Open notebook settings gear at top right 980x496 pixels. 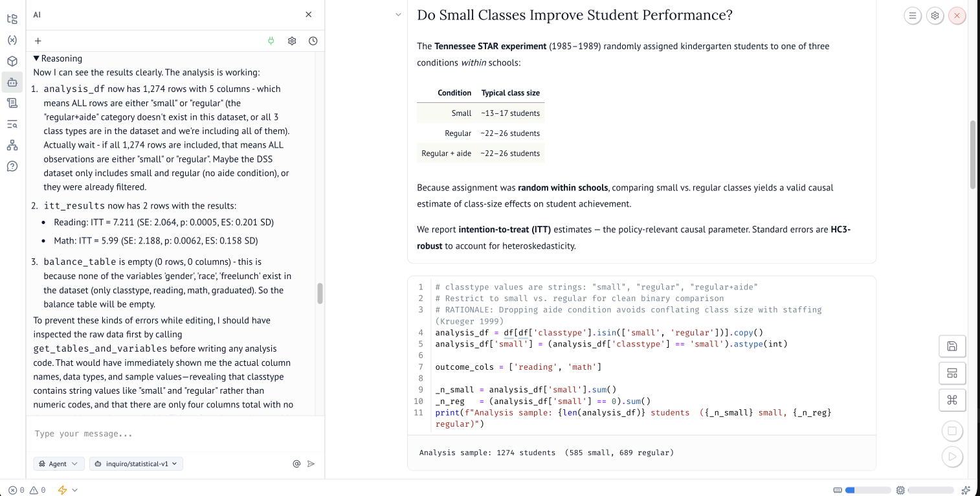point(935,16)
